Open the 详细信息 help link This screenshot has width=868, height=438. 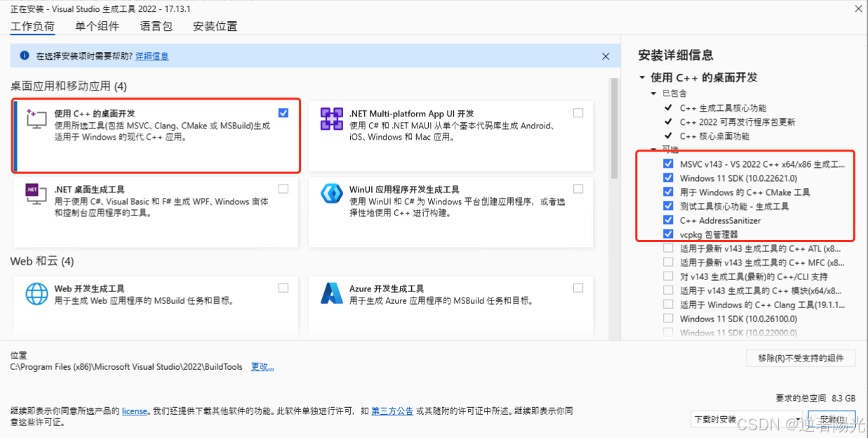(x=152, y=56)
